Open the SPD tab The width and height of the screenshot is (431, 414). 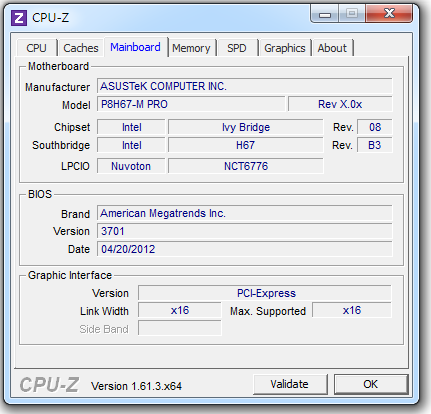pyautogui.click(x=237, y=48)
